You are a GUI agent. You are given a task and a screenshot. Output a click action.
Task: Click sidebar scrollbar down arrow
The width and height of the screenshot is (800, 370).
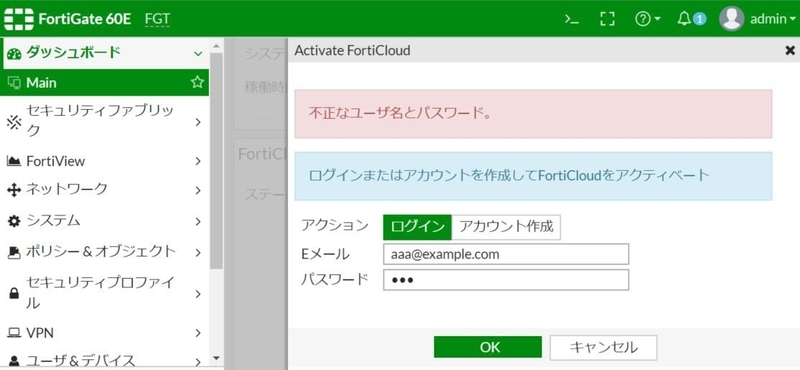pos(216,359)
